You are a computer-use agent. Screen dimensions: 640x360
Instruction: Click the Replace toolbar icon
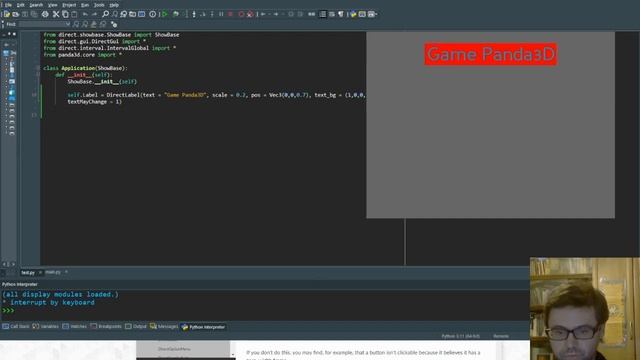coord(123,14)
